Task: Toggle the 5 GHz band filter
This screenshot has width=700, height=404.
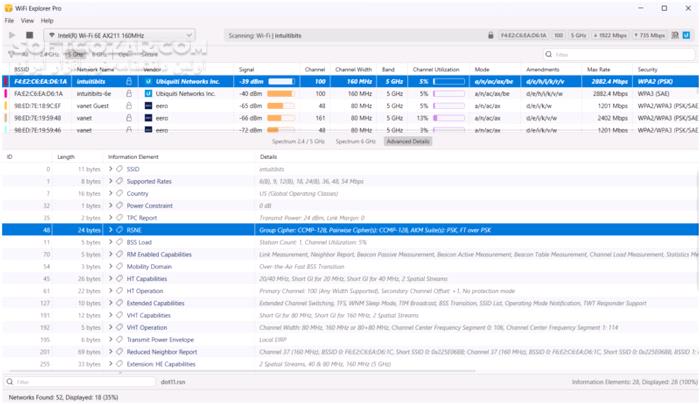Action: pos(76,54)
